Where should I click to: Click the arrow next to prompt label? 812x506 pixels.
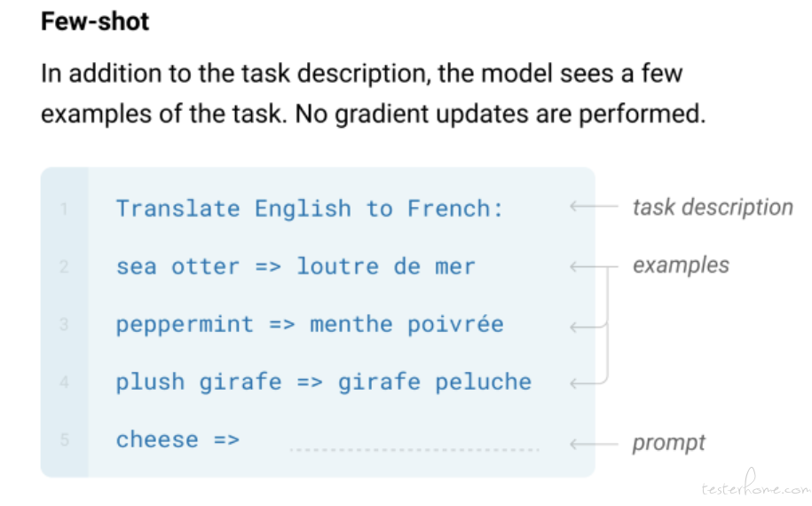point(594,444)
